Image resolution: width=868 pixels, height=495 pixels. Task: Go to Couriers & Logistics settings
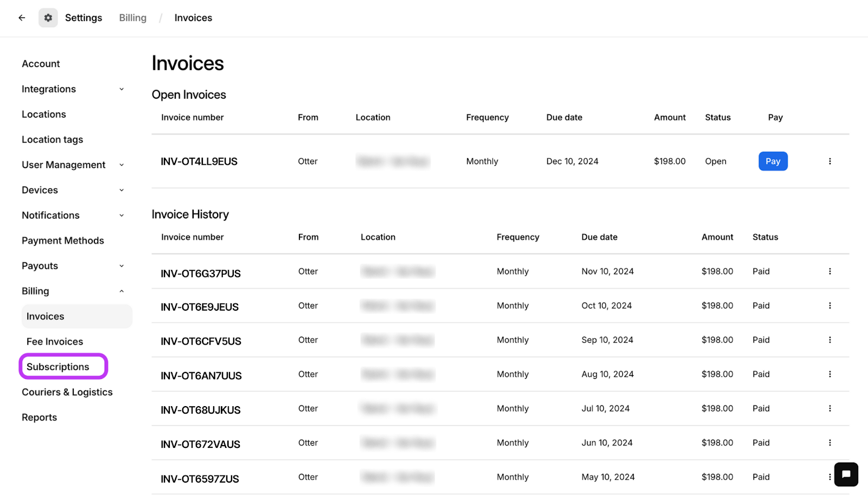[67, 391]
